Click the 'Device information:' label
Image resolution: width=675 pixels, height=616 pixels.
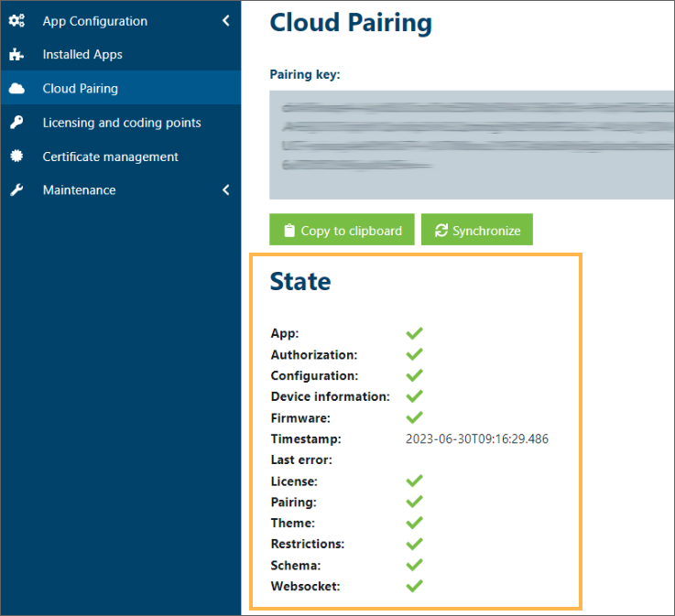(x=331, y=396)
